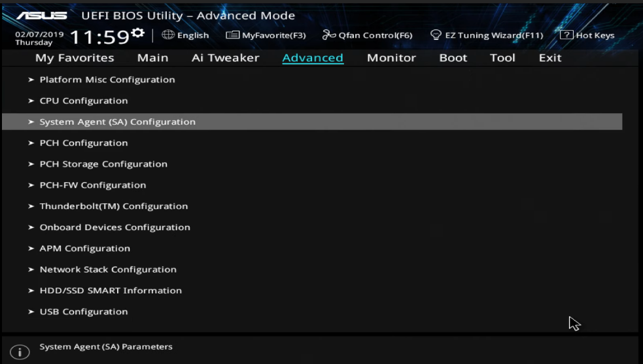
Task: Open the Boot tab
Action: 453,58
